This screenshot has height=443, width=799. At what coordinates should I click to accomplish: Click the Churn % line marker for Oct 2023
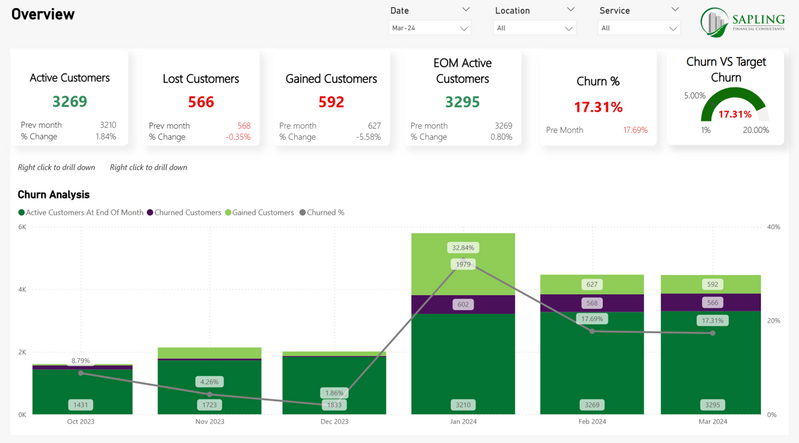tap(82, 372)
